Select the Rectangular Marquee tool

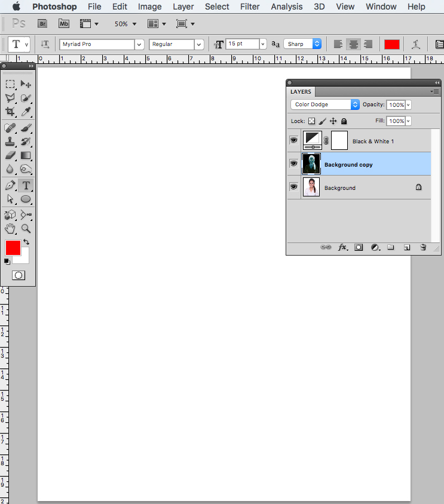click(10, 84)
